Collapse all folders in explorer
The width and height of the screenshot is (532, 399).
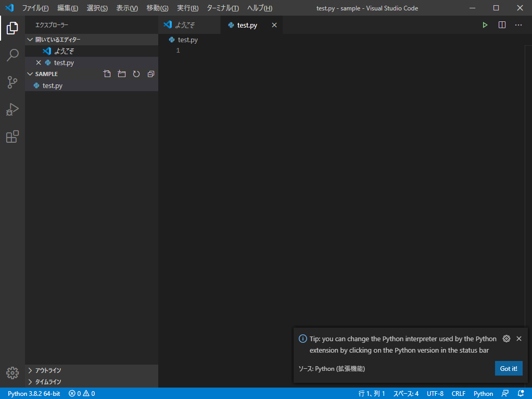[151, 74]
